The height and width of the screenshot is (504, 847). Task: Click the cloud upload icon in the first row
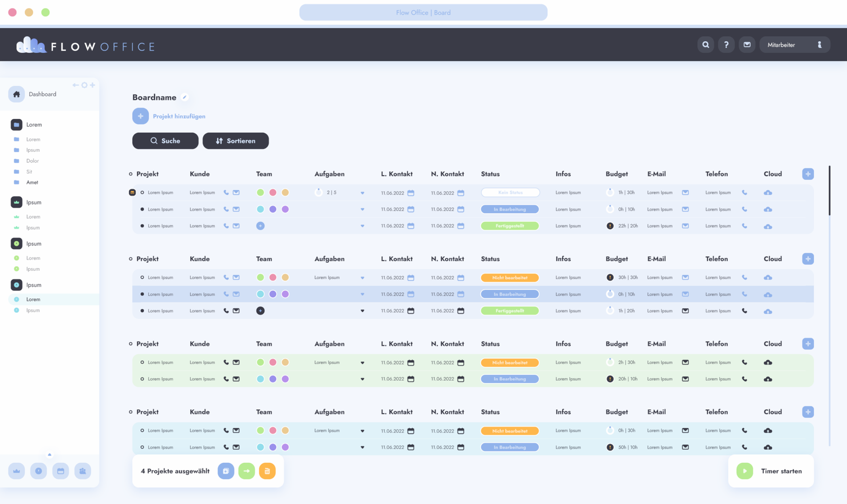(x=768, y=193)
